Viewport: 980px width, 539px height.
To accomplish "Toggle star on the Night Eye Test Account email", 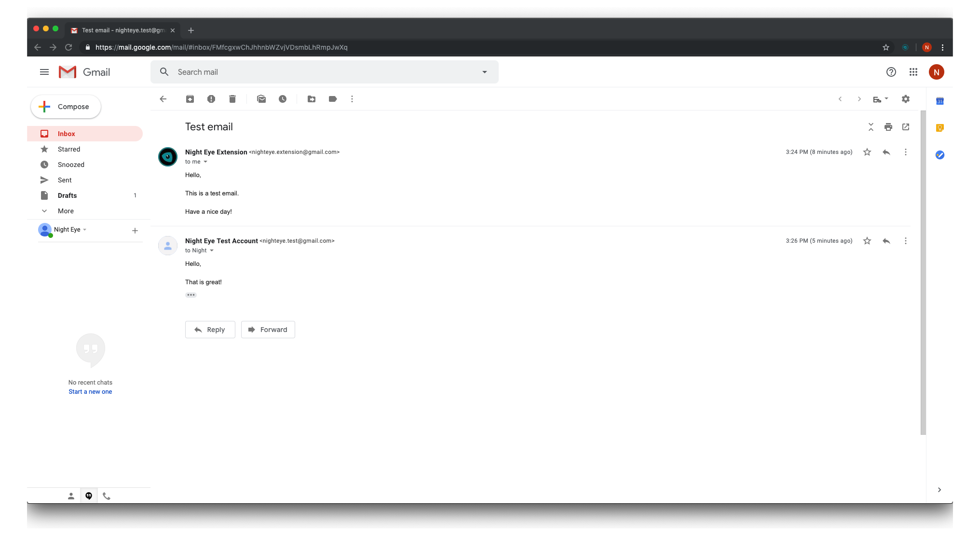I will 867,240.
